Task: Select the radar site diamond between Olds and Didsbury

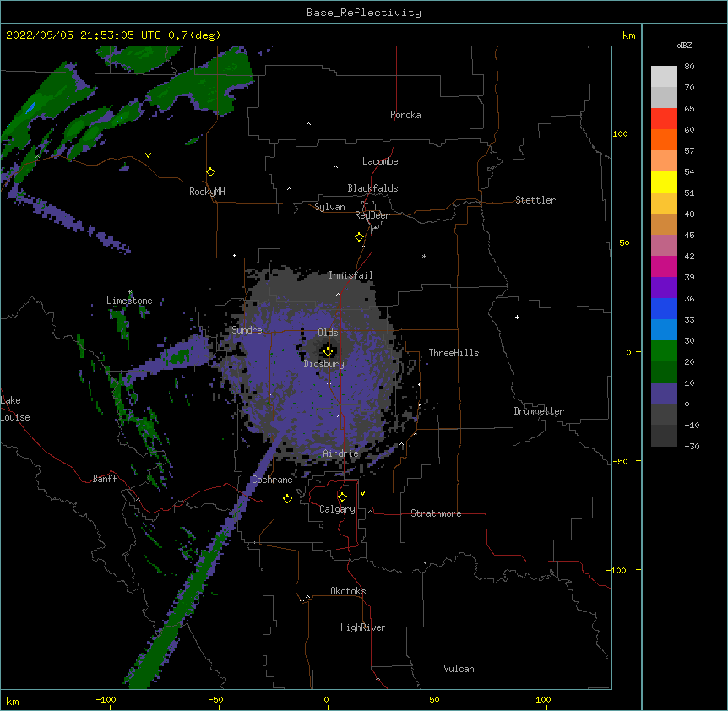Action: (328, 351)
